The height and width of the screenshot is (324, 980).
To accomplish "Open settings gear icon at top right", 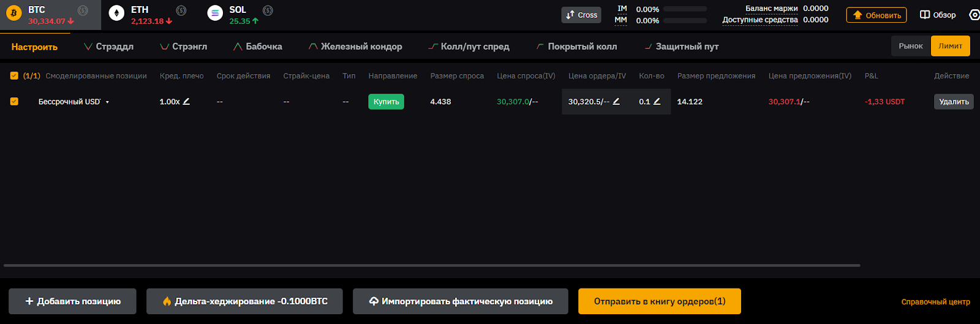I will pos(974,15).
